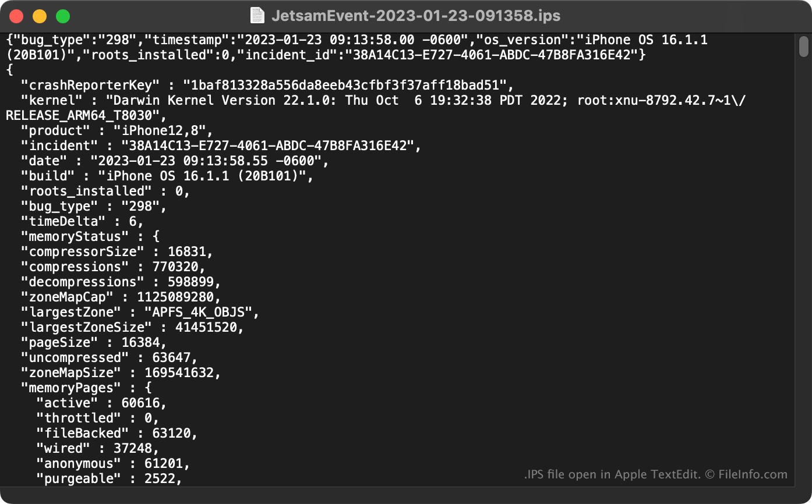Image resolution: width=812 pixels, height=504 pixels.
Task: Click the "purgeable" : 2522 line
Action: point(109,478)
